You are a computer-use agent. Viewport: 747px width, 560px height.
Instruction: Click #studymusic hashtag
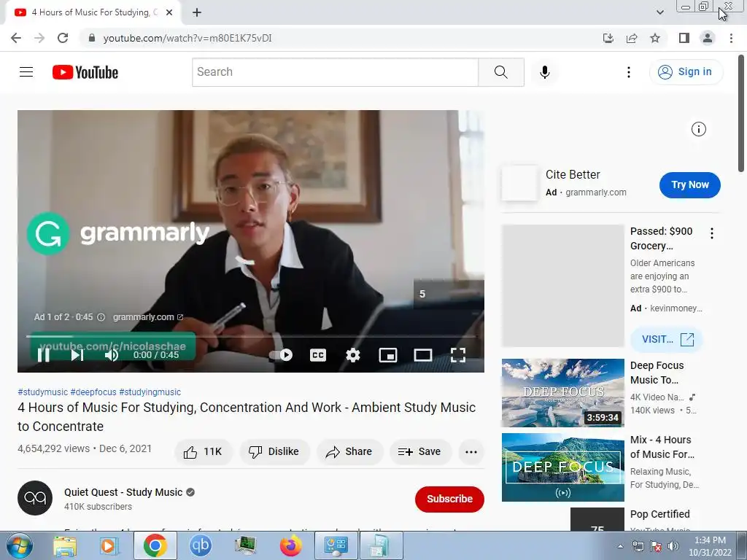(42, 392)
